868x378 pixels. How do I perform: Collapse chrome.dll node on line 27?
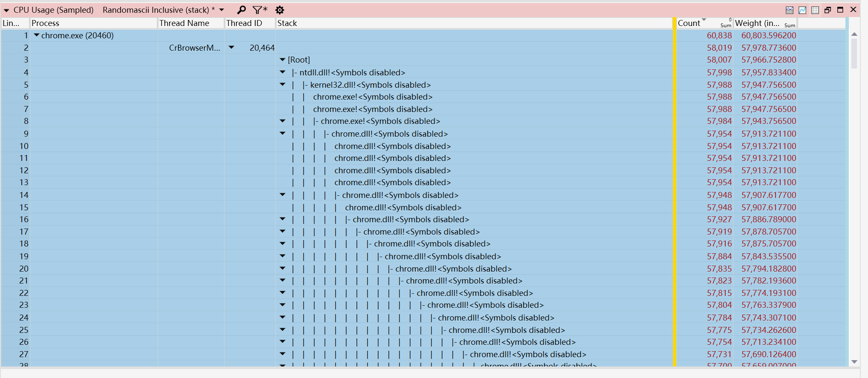(x=283, y=354)
